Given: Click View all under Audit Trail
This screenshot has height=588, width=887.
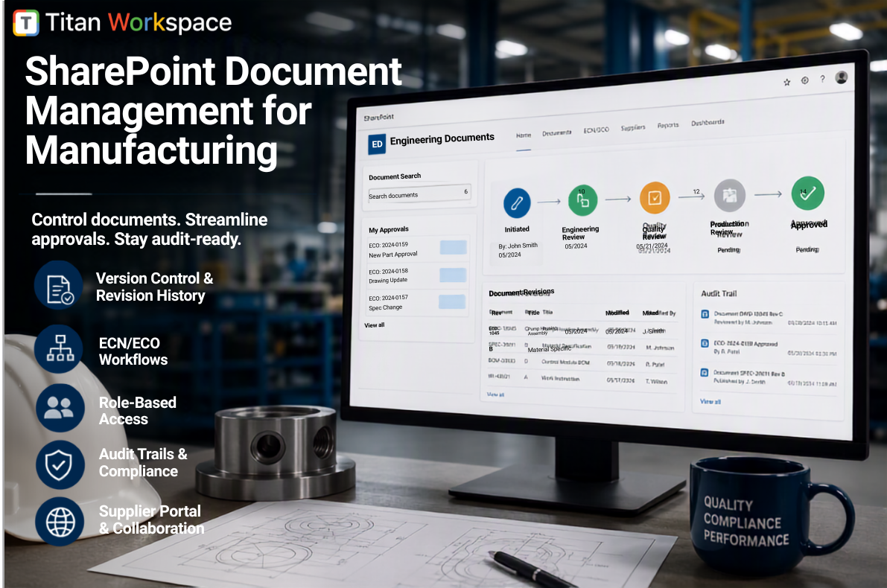Looking at the screenshot, I should pyautogui.click(x=710, y=401).
